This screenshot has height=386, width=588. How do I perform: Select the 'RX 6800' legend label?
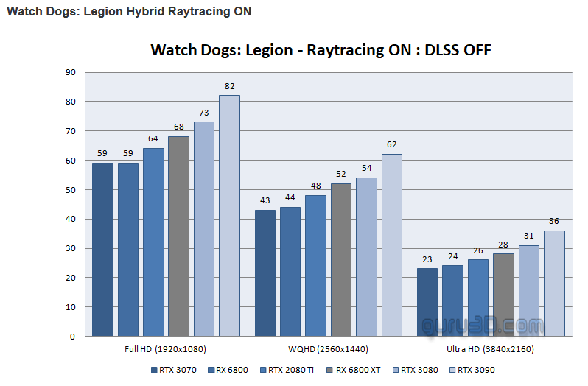click(232, 371)
